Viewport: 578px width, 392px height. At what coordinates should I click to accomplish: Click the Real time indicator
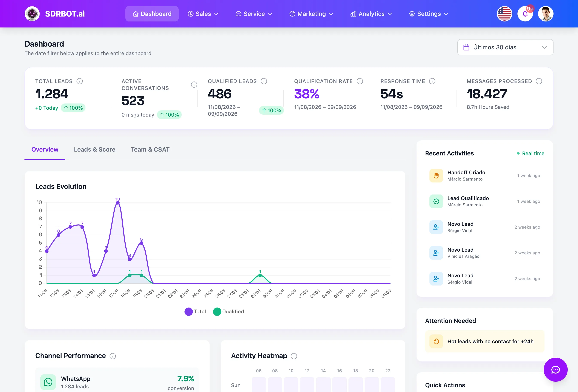point(531,153)
